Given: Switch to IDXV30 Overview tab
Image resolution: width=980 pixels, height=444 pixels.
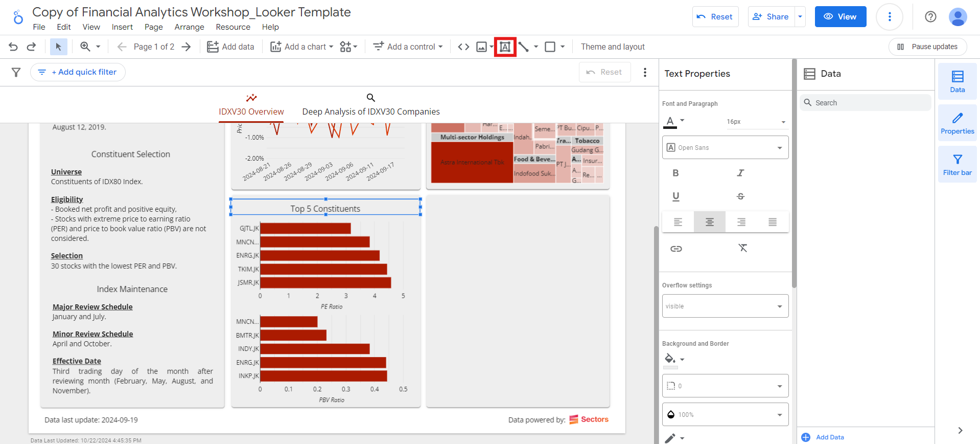Looking at the screenshot, I should pyautogui.click(x=251, y=105).
